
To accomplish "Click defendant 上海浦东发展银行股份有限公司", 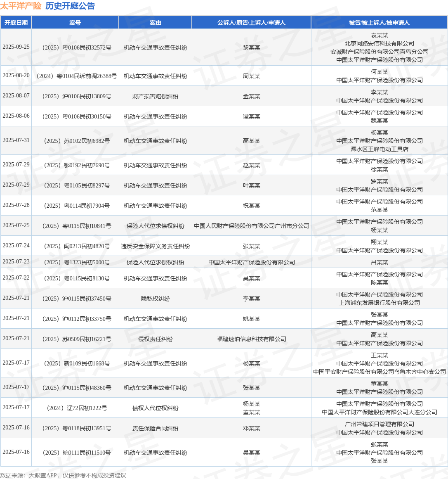I will (380, 303).
